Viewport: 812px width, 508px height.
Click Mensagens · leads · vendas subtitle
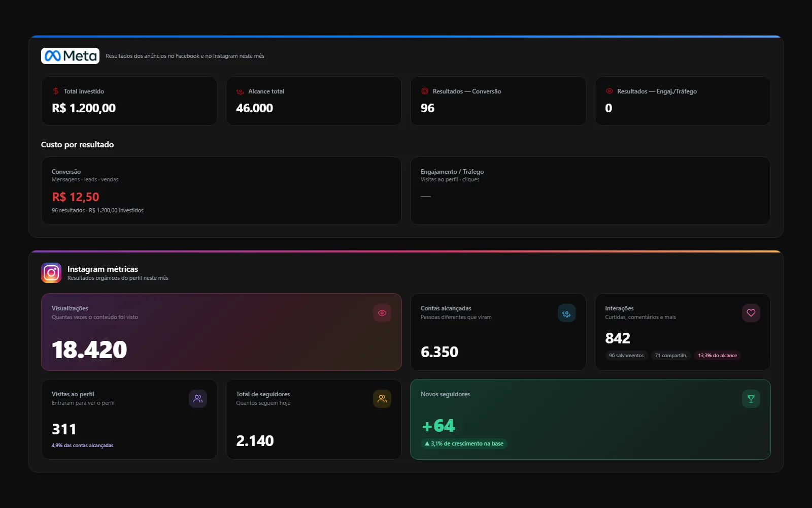pos(85,179)
